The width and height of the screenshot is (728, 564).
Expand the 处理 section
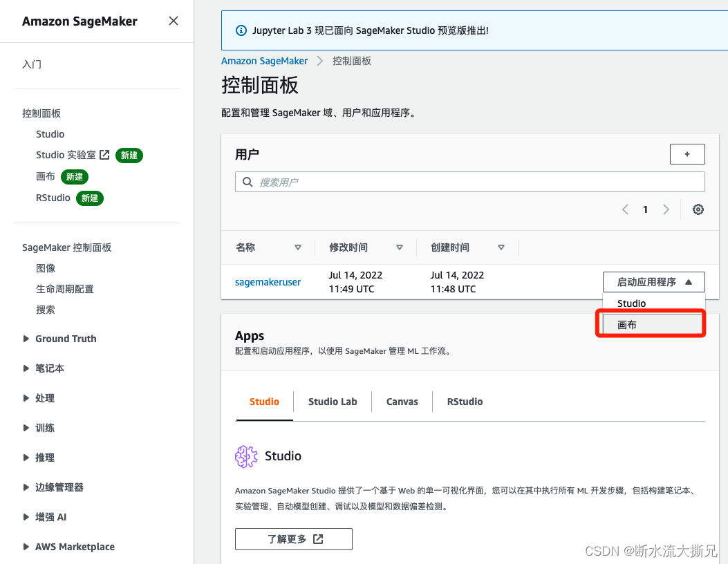pyautogui.click(x=26, y=398)
